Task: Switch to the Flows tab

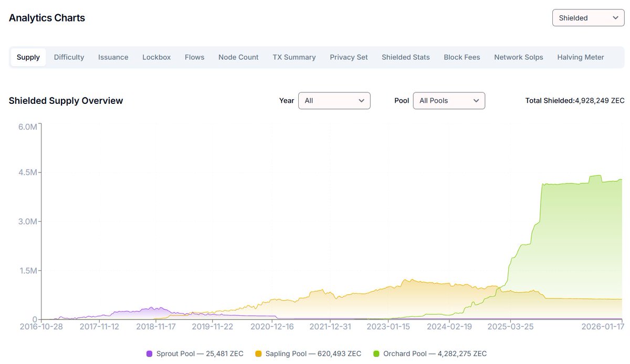Action: 194,57
